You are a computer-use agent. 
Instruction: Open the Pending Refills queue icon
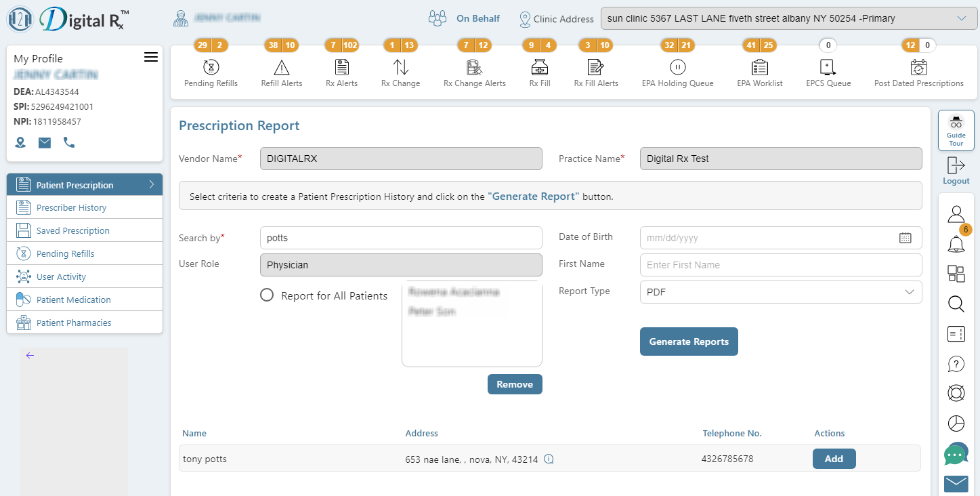[211, 67]
